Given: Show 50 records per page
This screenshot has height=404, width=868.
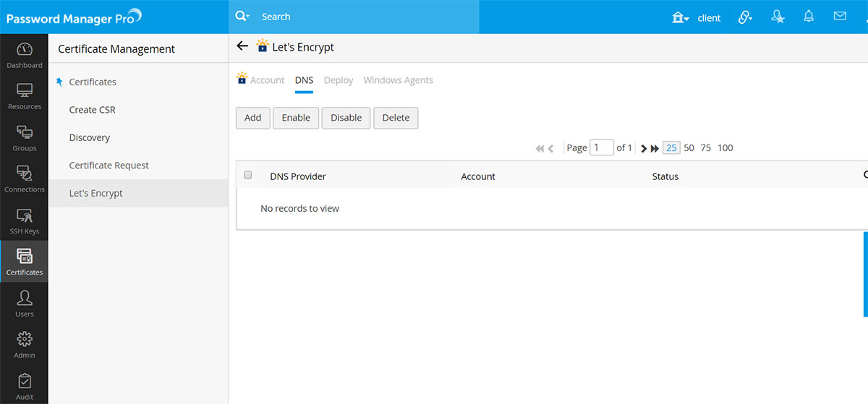Looking at the screenshot, I should pos(689,147).
